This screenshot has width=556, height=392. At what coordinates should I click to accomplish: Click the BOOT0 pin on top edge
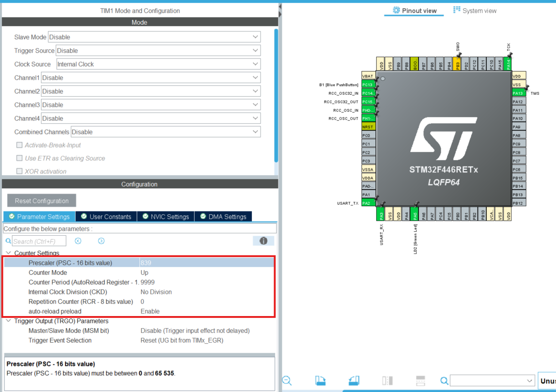(415, 64)
